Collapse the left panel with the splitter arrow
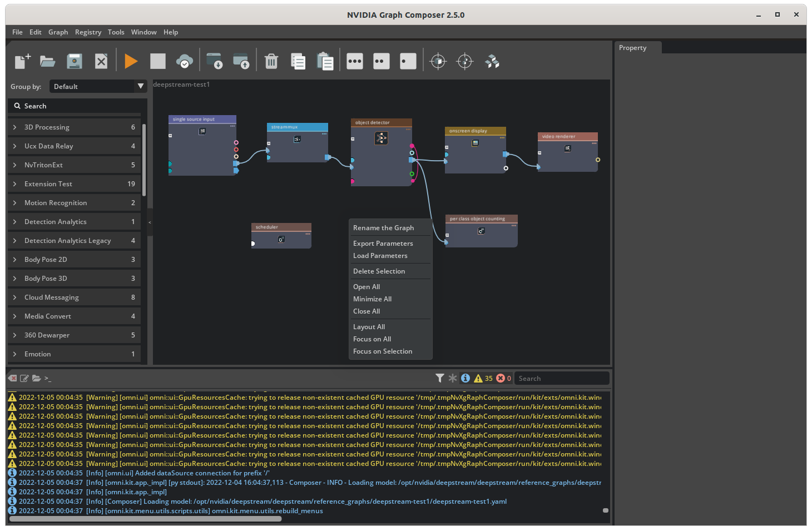 [x=150, y=222]
